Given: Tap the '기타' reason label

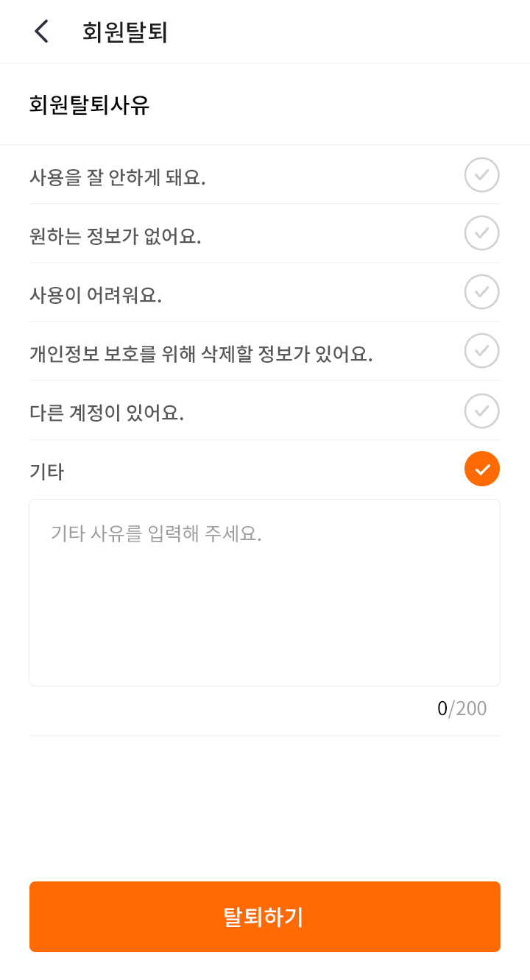Looking at the screenshot, I should (46, 472).
